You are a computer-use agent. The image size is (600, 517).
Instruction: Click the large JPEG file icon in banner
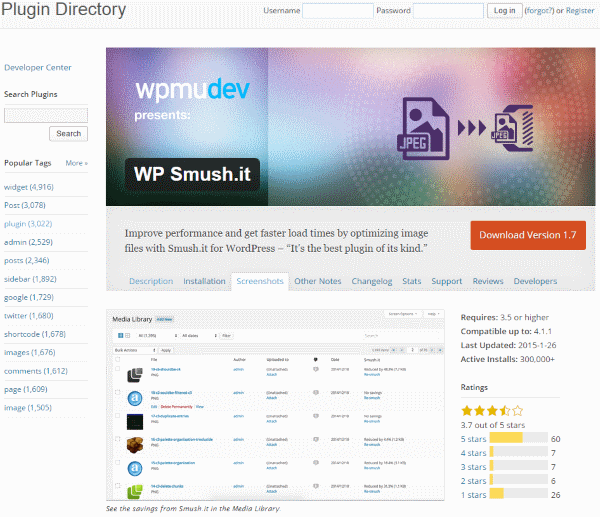click(423, 129)
